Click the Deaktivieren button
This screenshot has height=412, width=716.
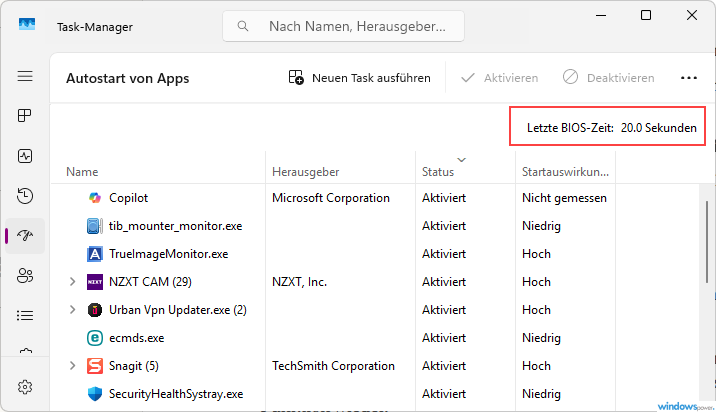click(x=608, y=78)
